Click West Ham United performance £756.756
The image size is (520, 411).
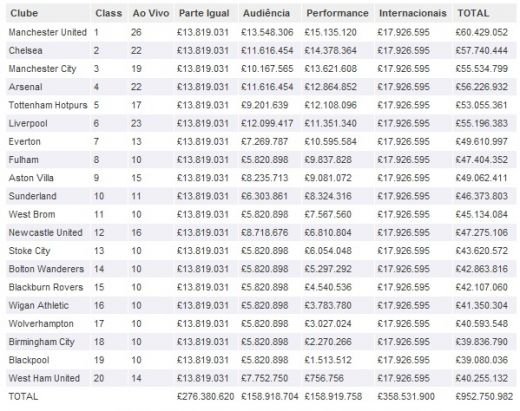[x=324, y=378]
